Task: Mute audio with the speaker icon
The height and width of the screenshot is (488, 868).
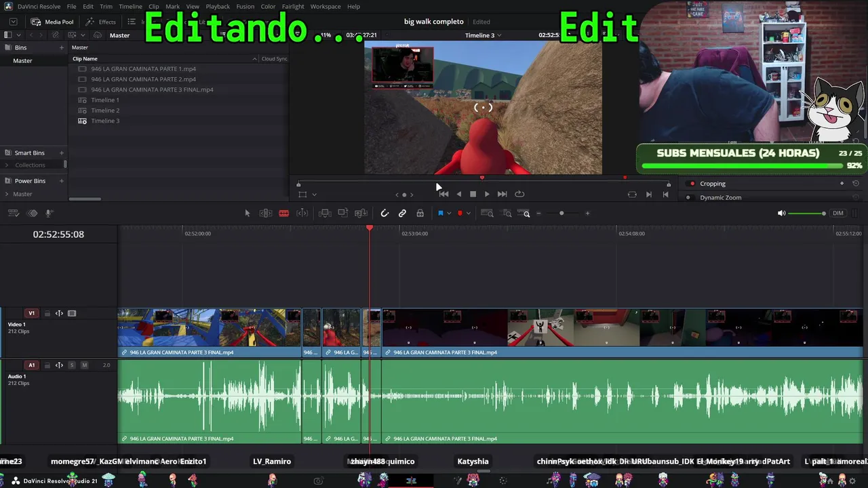Action: click(x=781, y=213)
